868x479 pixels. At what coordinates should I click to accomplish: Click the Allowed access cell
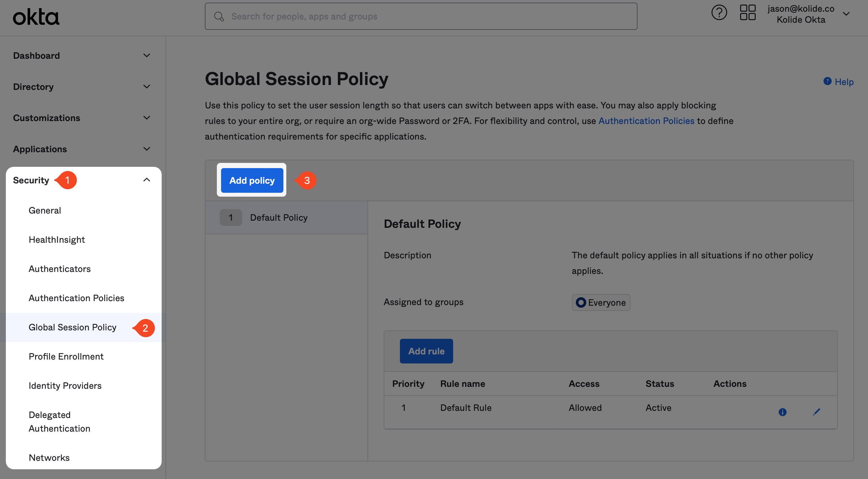[x=585, y=408]
